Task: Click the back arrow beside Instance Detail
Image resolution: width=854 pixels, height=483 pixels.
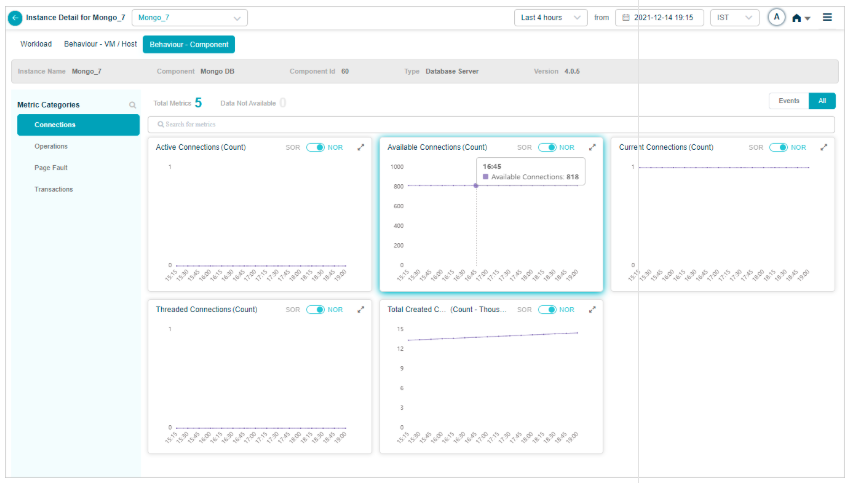Action: pos(15,18)
